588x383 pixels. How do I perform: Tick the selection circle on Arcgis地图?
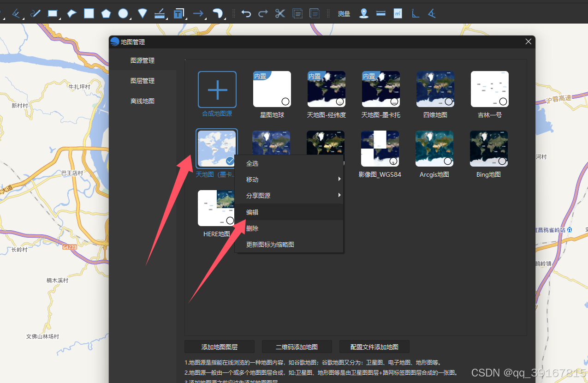[448, 161]
